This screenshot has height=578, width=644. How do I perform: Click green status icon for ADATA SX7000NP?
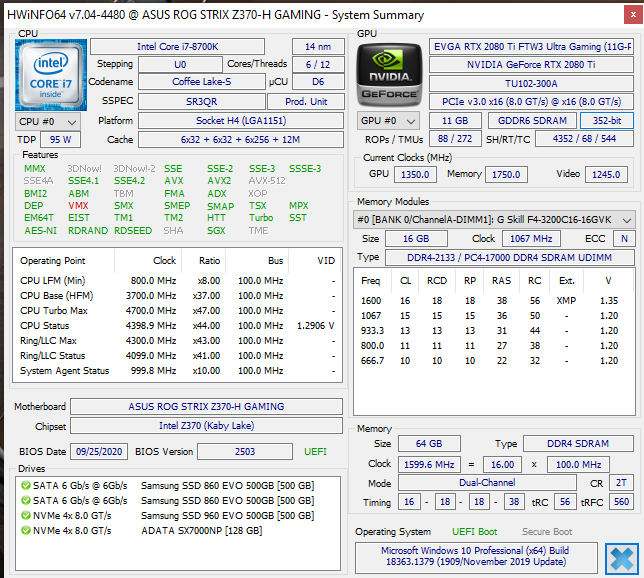[26, 530]
